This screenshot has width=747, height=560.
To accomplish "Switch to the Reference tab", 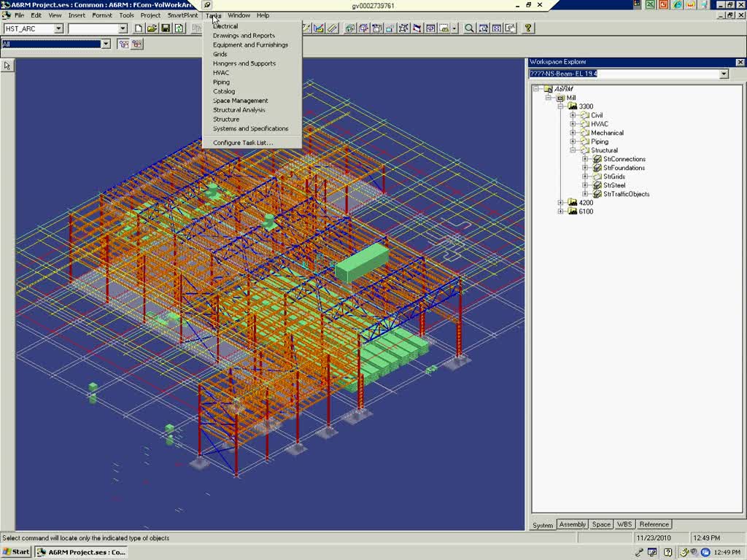I will 654,524.
